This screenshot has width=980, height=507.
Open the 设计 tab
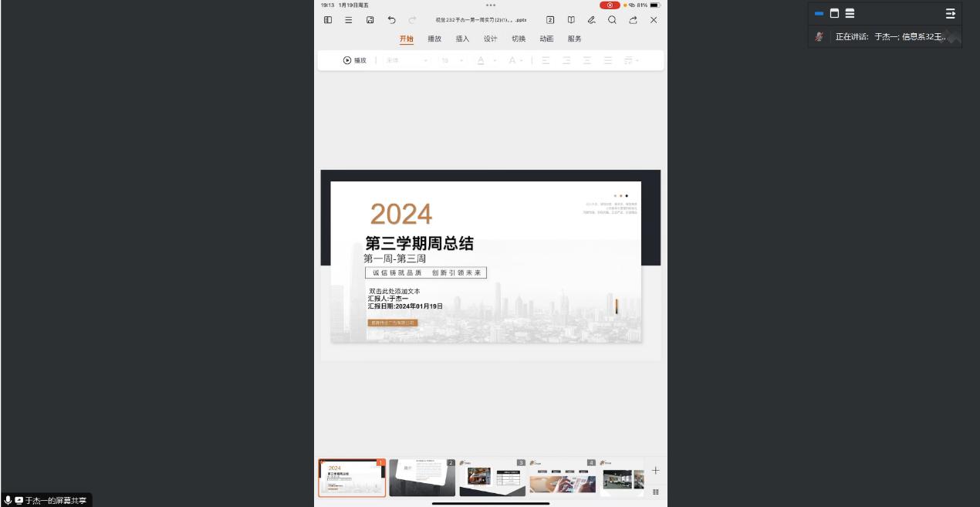[x=490, y=39]
